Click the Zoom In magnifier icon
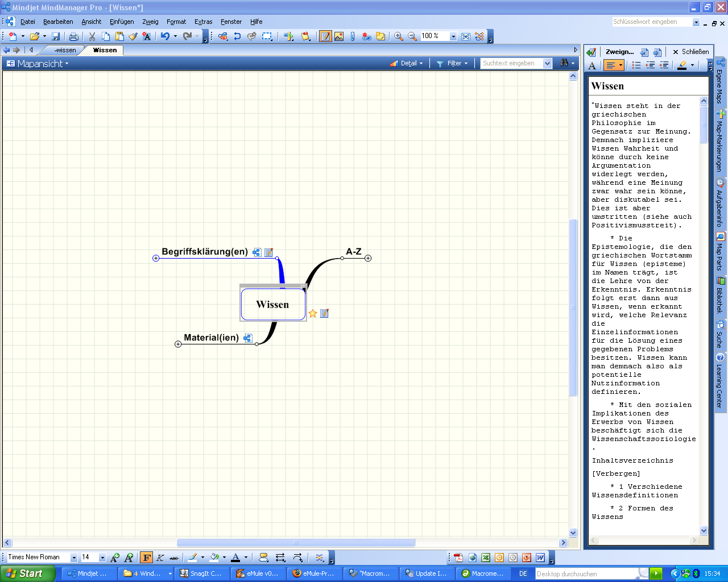Image resolution: width=728 pixels, height=582 pixels. click(399, 36)
